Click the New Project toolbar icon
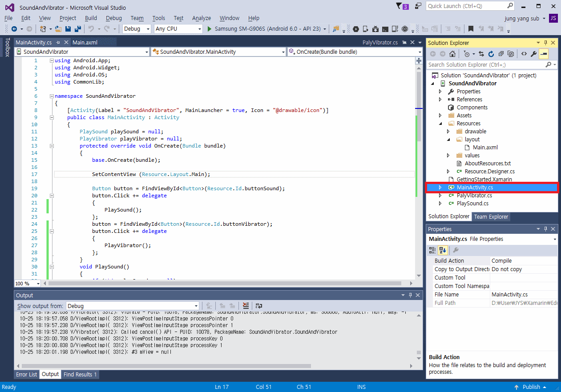 [x=43, y=29]
